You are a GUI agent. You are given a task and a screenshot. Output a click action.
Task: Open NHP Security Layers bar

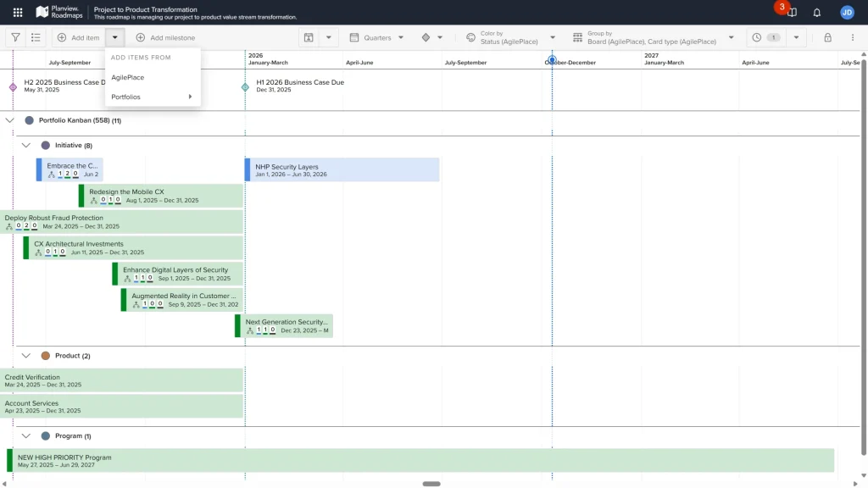click(x=342, y=169)
